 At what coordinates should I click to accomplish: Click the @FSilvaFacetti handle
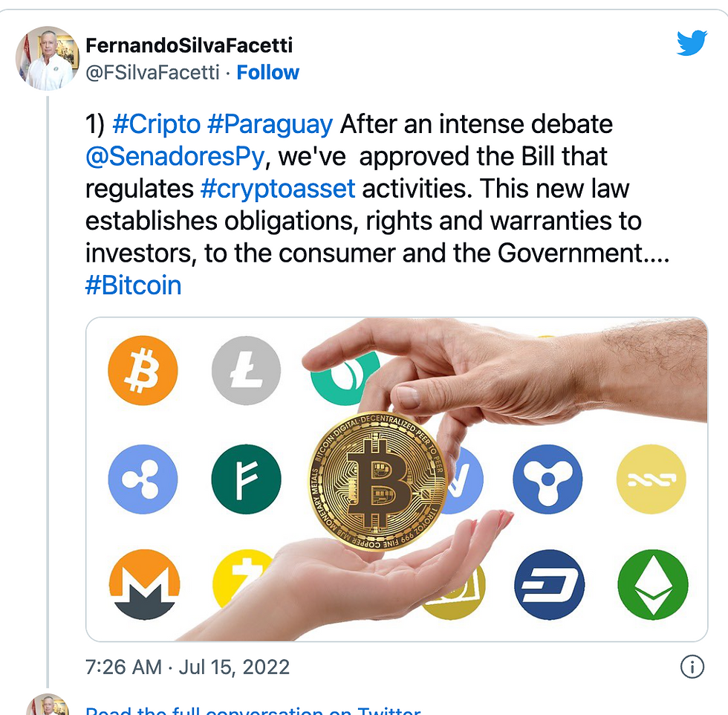pyautogui.click(x=153, y=73)
